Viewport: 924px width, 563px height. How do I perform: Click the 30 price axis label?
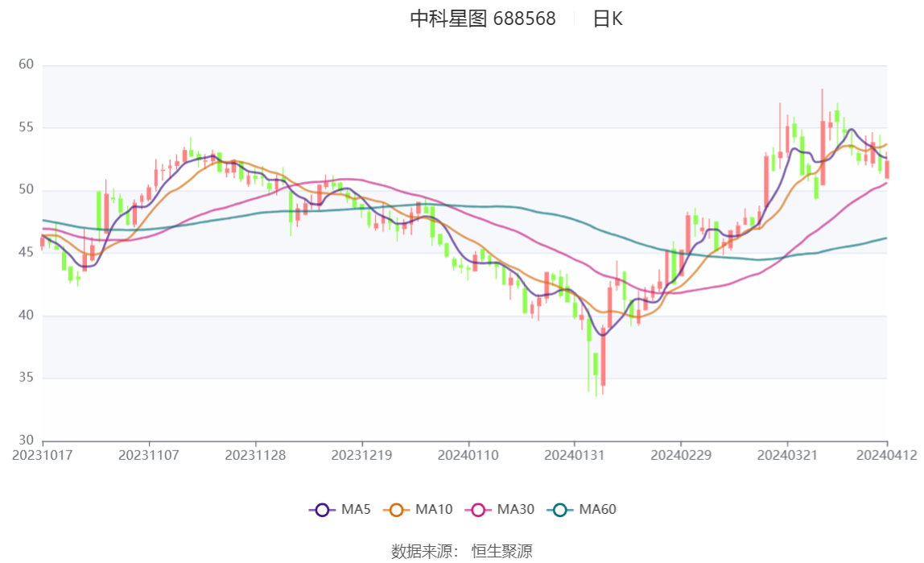pyautogui.click(x=26, y=441)
